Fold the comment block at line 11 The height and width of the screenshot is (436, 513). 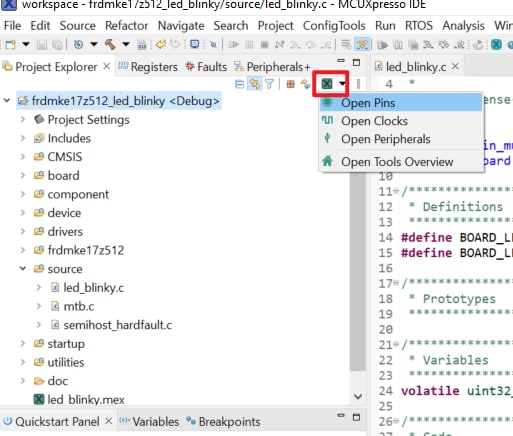pos(396,191)
